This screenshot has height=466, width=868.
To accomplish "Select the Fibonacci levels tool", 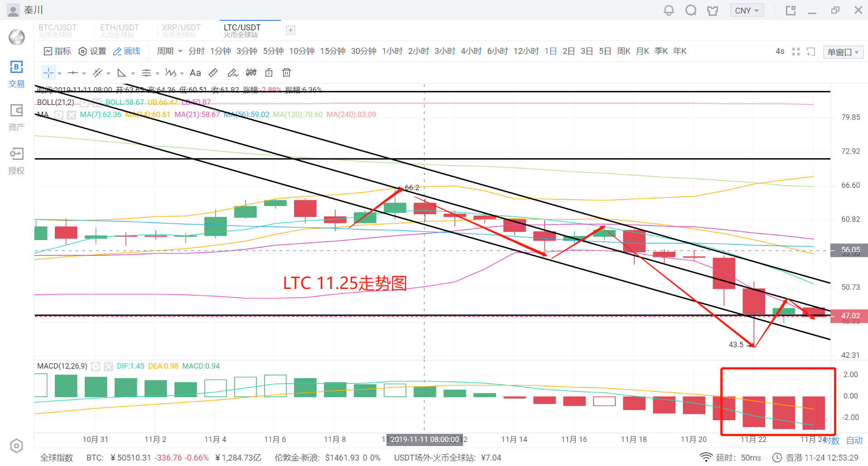I will point(146,72).
